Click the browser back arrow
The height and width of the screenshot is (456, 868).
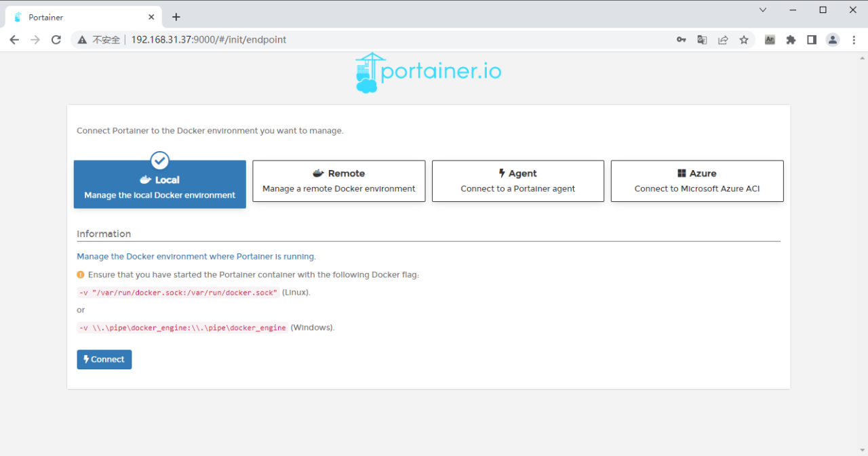[14, 39]
